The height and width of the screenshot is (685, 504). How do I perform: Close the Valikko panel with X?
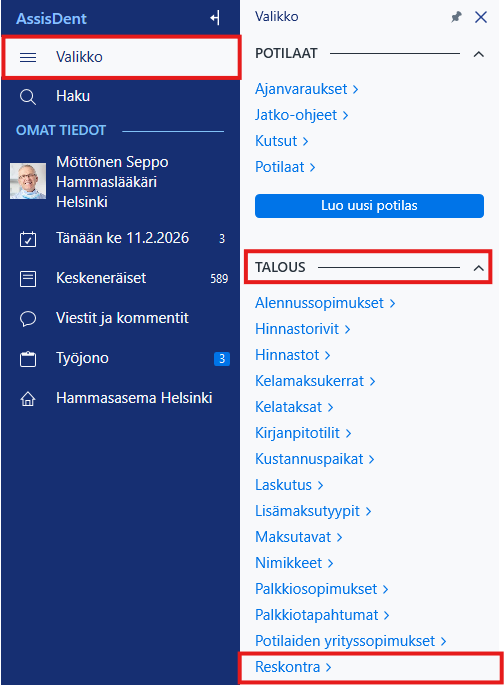click(481, 17)
